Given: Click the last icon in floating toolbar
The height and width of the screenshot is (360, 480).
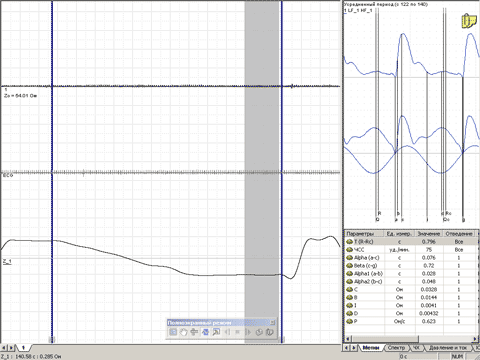Looking at the screenshot, I should [270, 332].
